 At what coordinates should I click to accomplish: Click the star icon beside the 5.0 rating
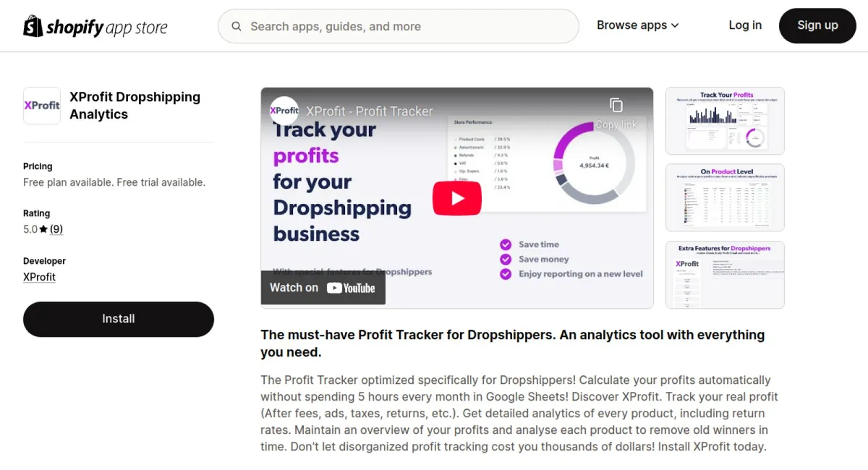tap(43, 228)
